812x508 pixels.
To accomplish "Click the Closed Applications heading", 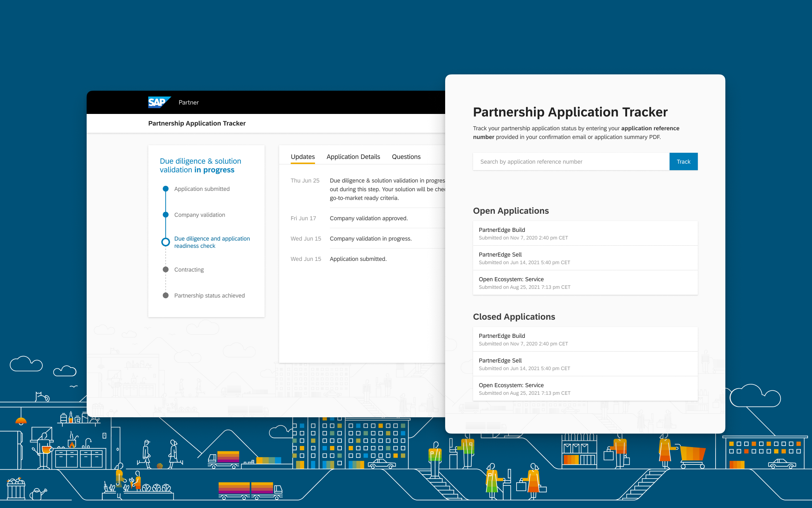I will (514, 317).
